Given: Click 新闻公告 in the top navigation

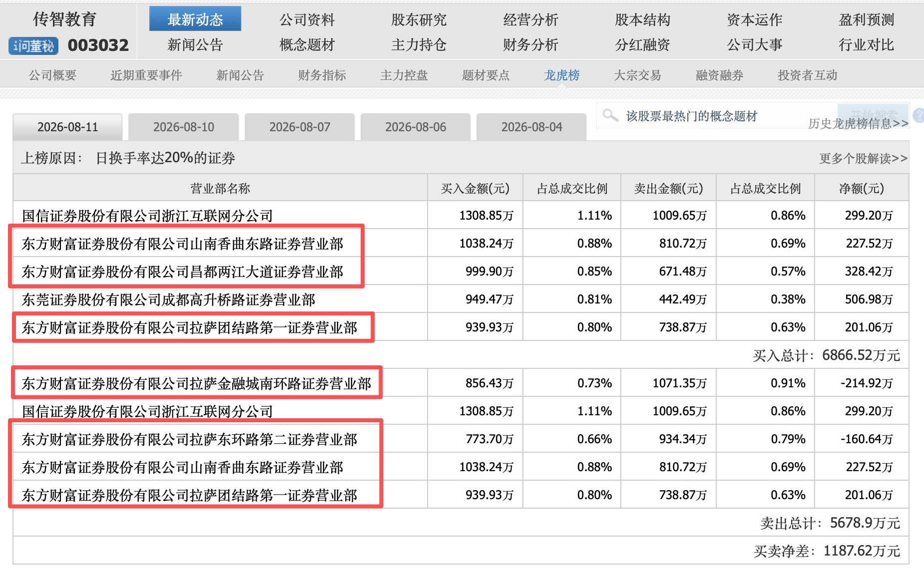Looking at the screenshot, I should point(195,45).
